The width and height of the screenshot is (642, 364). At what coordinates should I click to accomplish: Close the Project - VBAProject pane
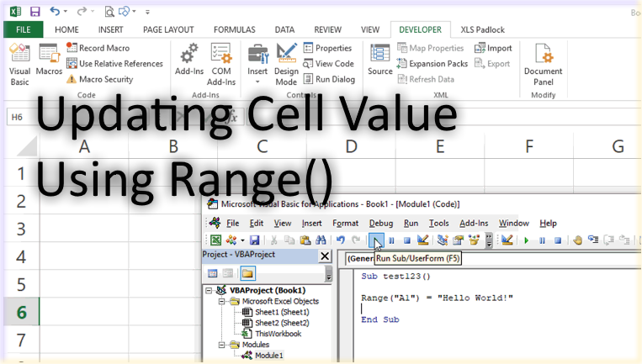(x=325, y=256)
